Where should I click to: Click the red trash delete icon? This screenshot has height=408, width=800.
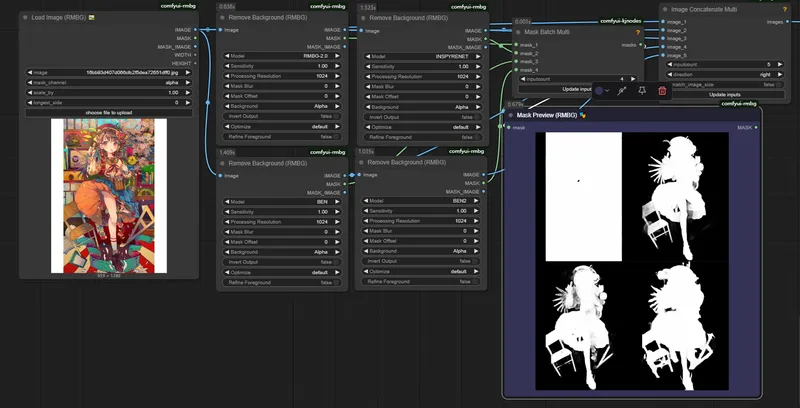(662, 91)
